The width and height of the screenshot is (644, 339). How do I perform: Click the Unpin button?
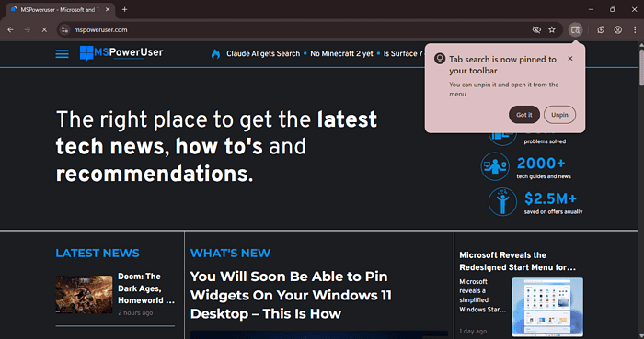559,115
